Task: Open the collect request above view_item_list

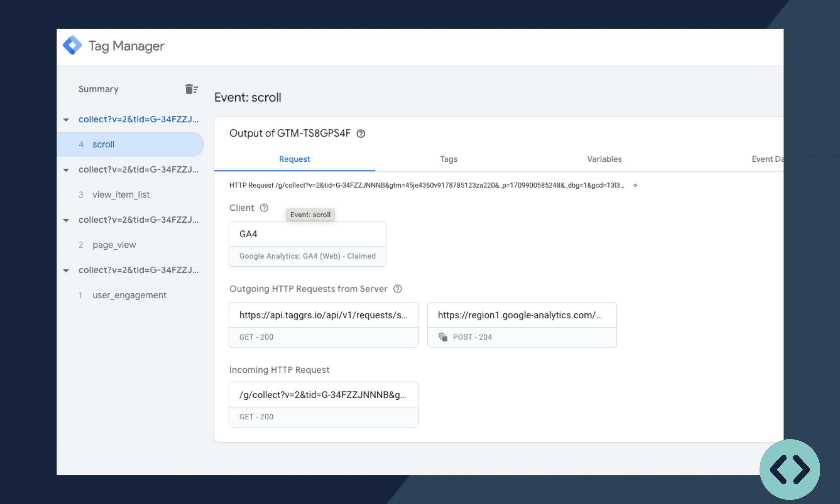Action: tap(138, 170)
